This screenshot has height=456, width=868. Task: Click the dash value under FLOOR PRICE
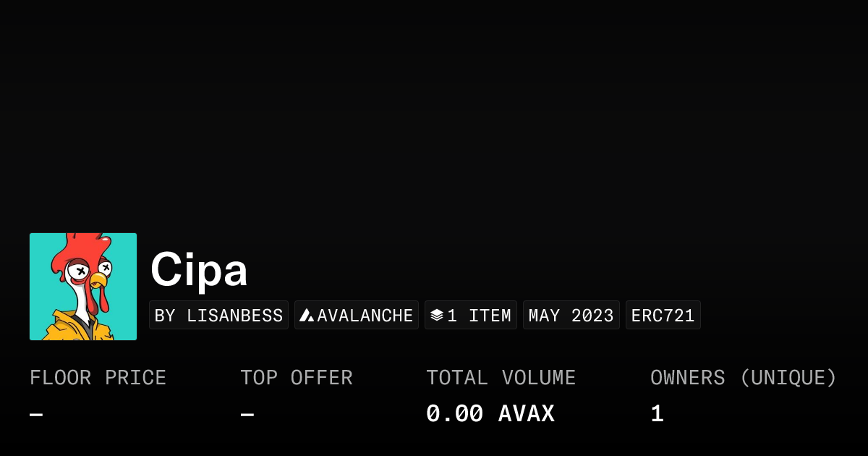point(36,415)
